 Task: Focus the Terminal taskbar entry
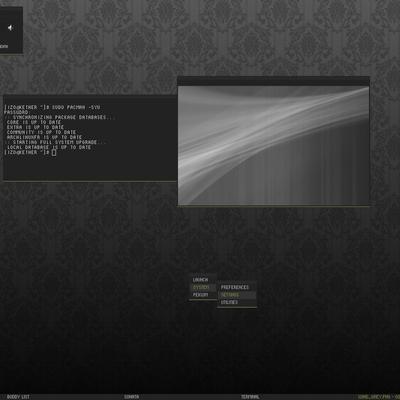pyautogui.click(x=250, y=397)
